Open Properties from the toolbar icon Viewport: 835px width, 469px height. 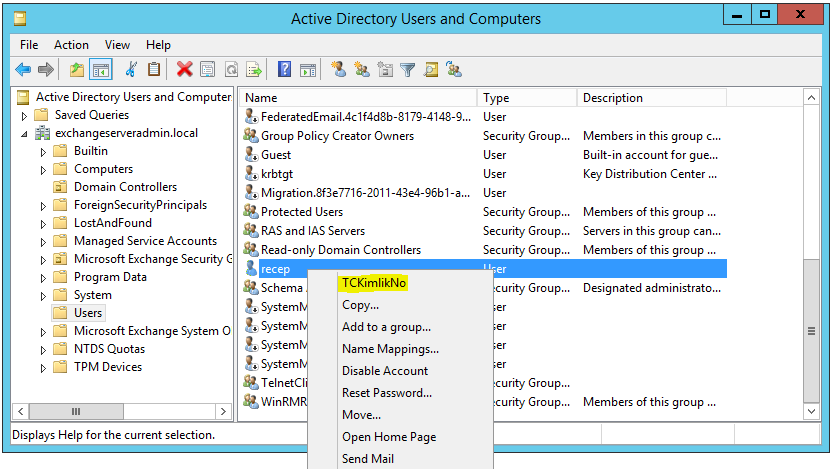208,69
